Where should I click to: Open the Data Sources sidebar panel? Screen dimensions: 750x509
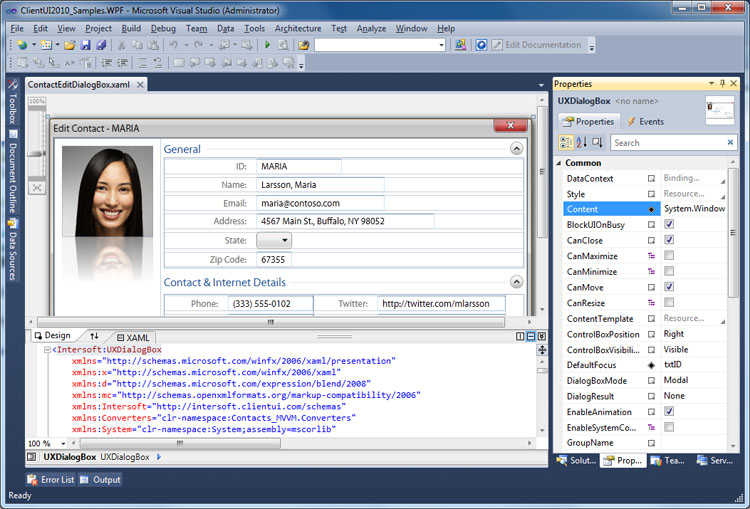[x=13, y=250]
